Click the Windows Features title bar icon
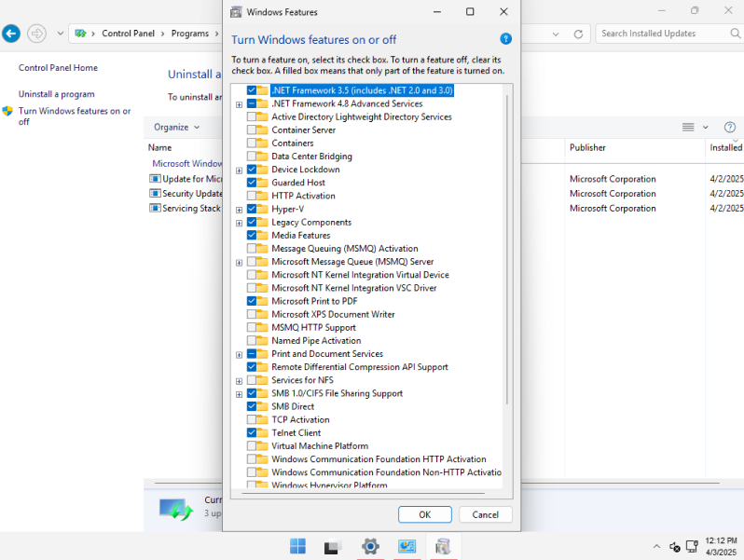The image size is (744, 560). click(x=236, y=12)
